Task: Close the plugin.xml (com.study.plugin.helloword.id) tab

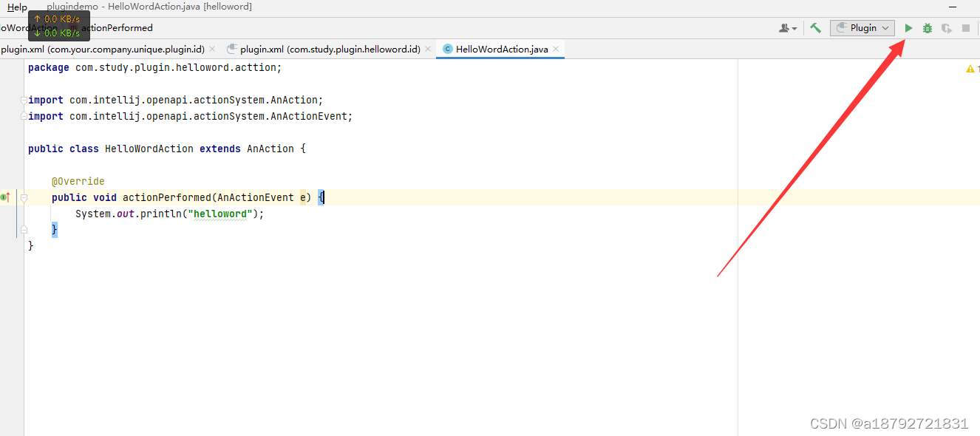Action: click(x=428, y=49)
